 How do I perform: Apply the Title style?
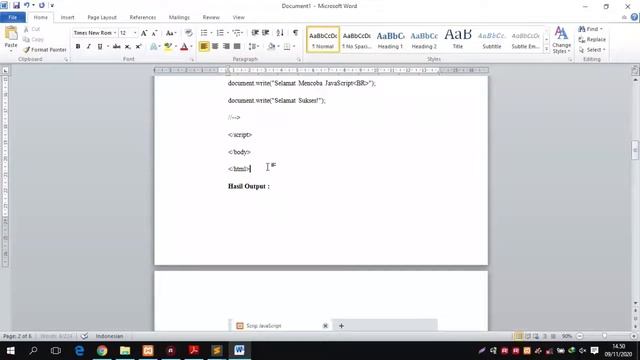[458, 40]
